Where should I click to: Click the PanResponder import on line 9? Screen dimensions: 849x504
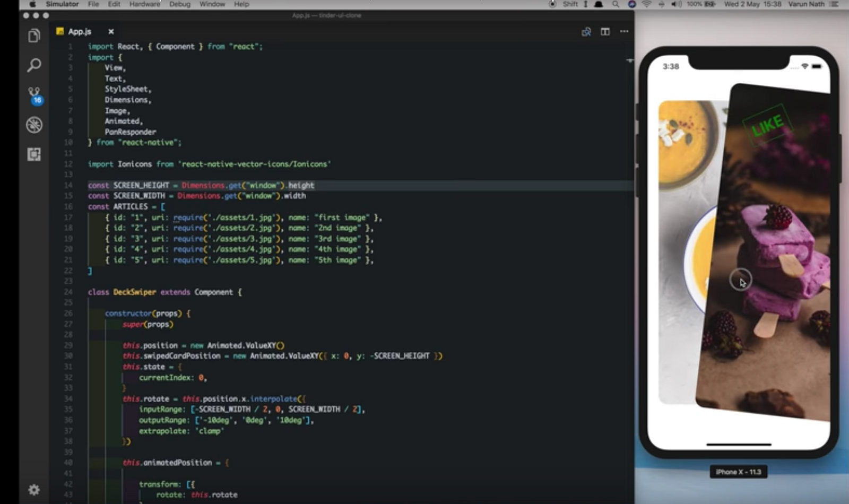click(131, 132)
